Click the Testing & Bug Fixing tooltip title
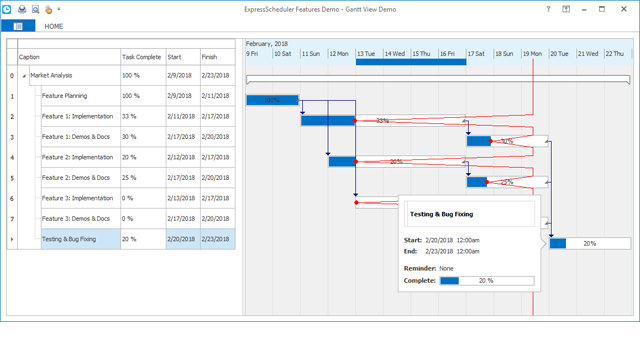 click(x=441, y=214)
